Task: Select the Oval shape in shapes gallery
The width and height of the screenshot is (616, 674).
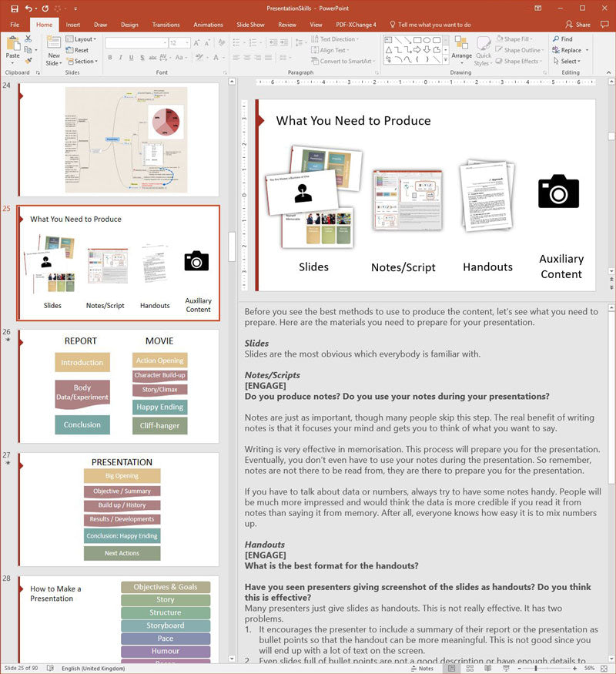Action: (x=427, y=40)
